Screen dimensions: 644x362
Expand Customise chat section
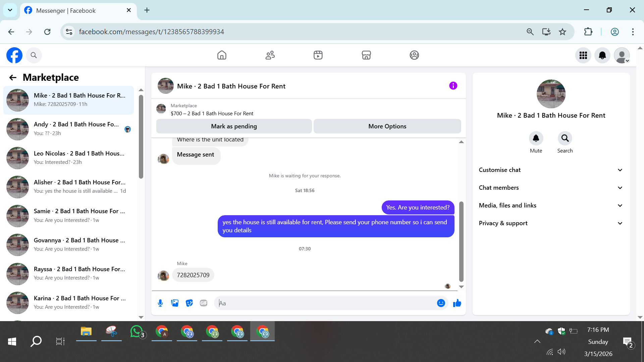coord(551,170)
